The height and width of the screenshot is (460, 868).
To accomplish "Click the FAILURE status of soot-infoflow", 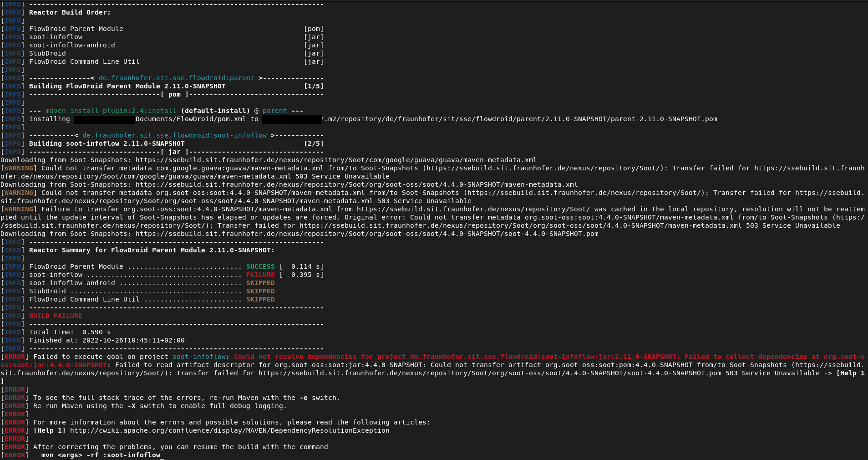I will pos(260,275).
